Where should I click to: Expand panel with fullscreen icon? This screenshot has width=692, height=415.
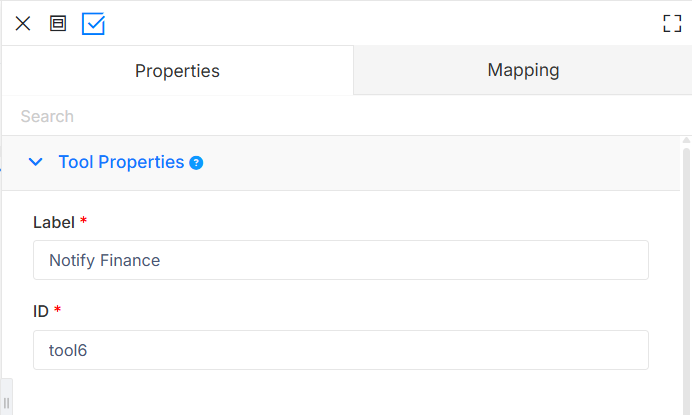pyautogui.click(x=672, y=23)
